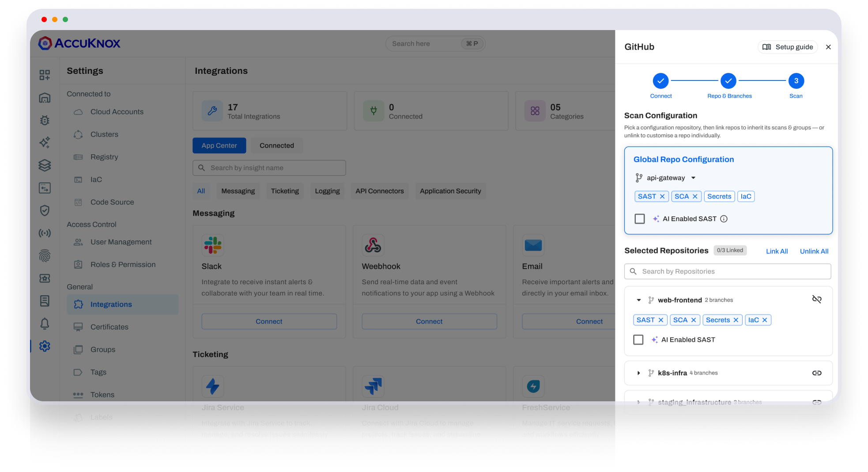The height and width of the screenshot is (472, 868).
Task: Click the settings gear icon in left sidebar
Action: coord(45,346)
